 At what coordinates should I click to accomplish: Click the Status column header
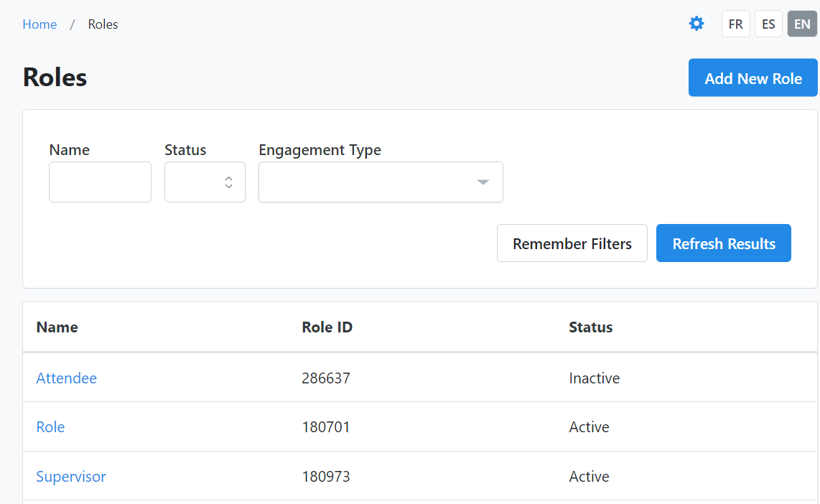pos(590,327)
